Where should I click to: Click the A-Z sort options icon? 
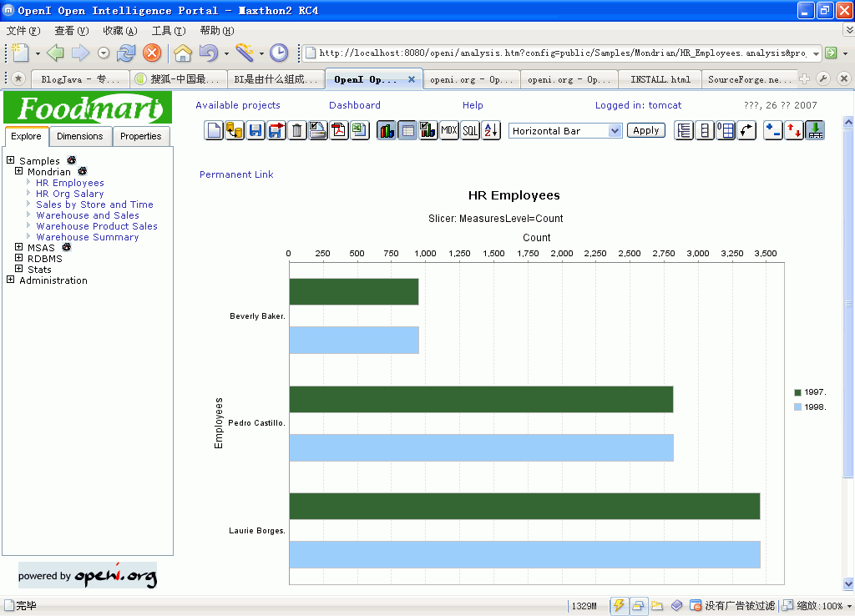[491, 131]
